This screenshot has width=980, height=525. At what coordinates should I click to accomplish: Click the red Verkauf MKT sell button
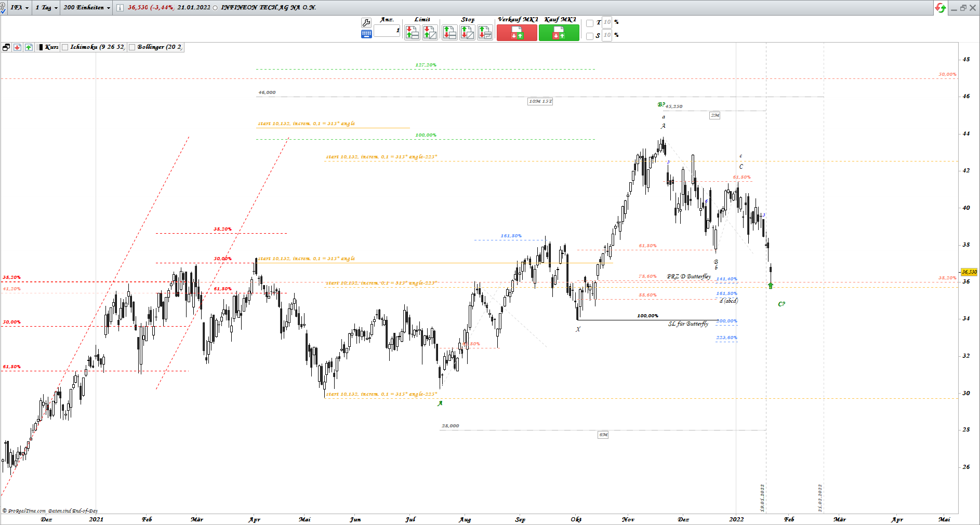517,33
